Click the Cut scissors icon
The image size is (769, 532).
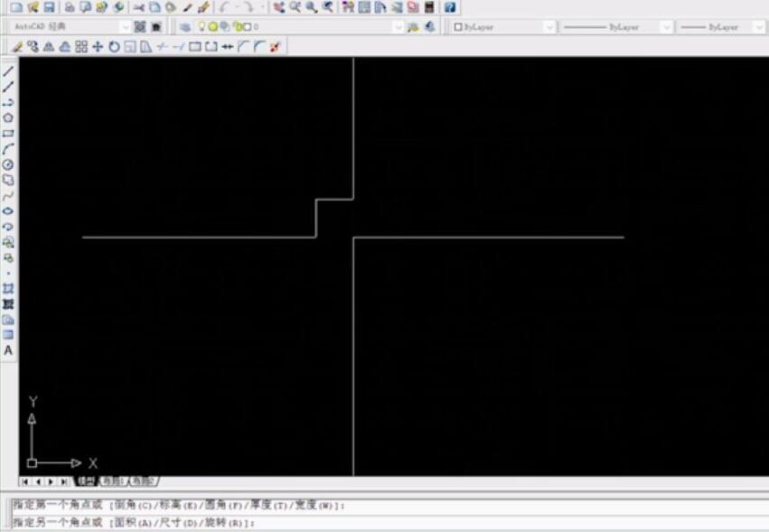point(139,7)
